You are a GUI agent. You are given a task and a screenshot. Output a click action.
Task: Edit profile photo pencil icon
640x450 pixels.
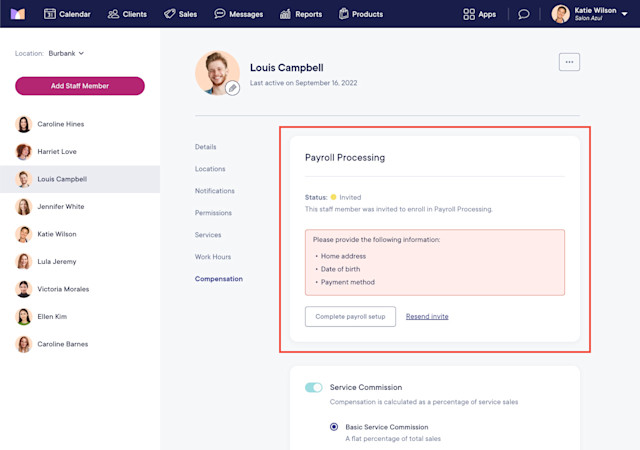pyautogui.click(x=232, y=88)
